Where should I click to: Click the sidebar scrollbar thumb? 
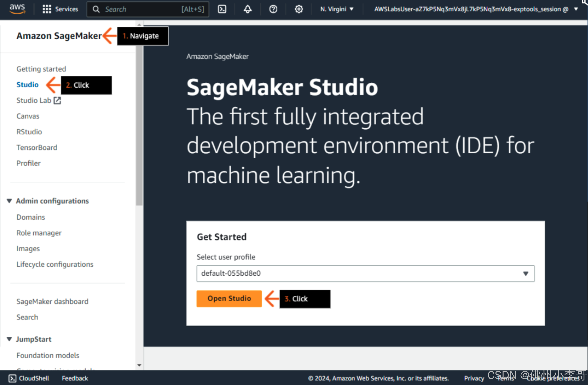click(x=139, y=125)
